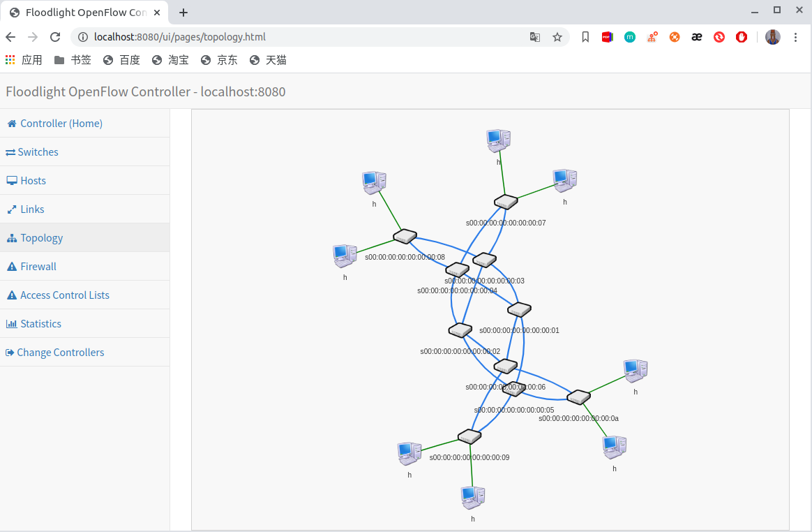Screen dimensions: 812x532
Task: Select the Floodlight OpenFlow Controller tab
Action: (x=84, y=12)
